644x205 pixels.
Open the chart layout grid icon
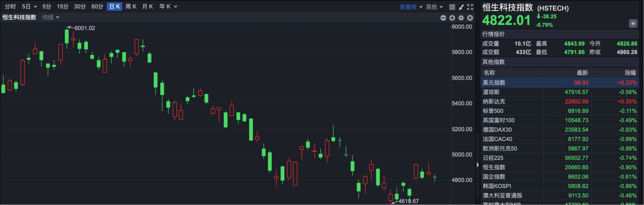(x=452, y=7)
